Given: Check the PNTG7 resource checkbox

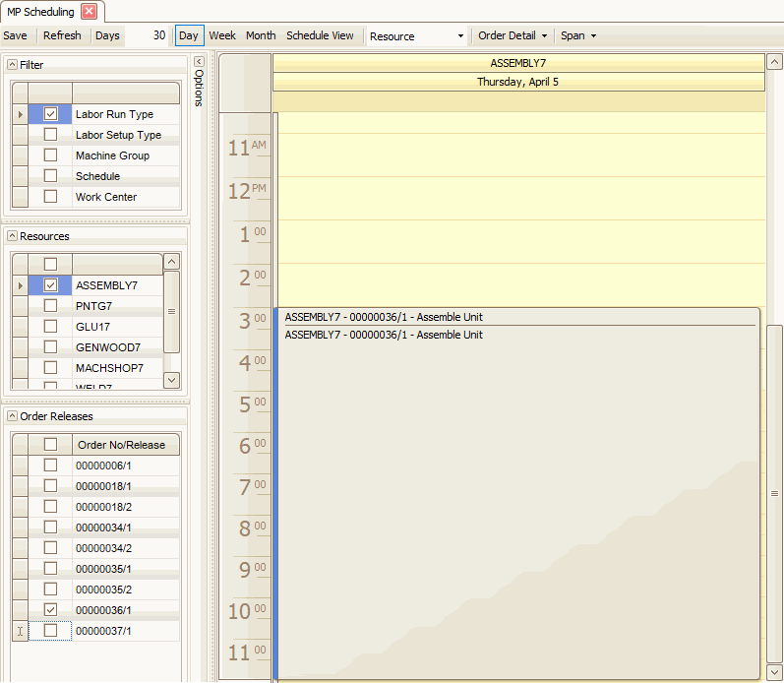Looking at the screenshot, I should point(50,306).
